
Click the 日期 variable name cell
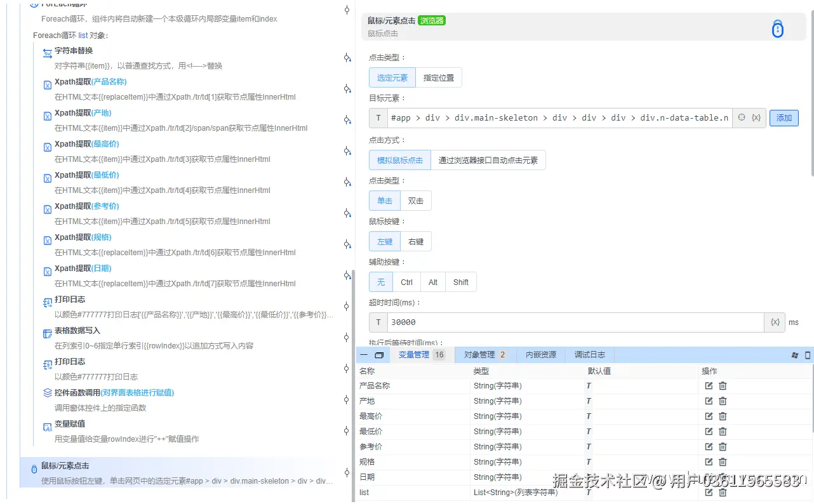point(367,477)
